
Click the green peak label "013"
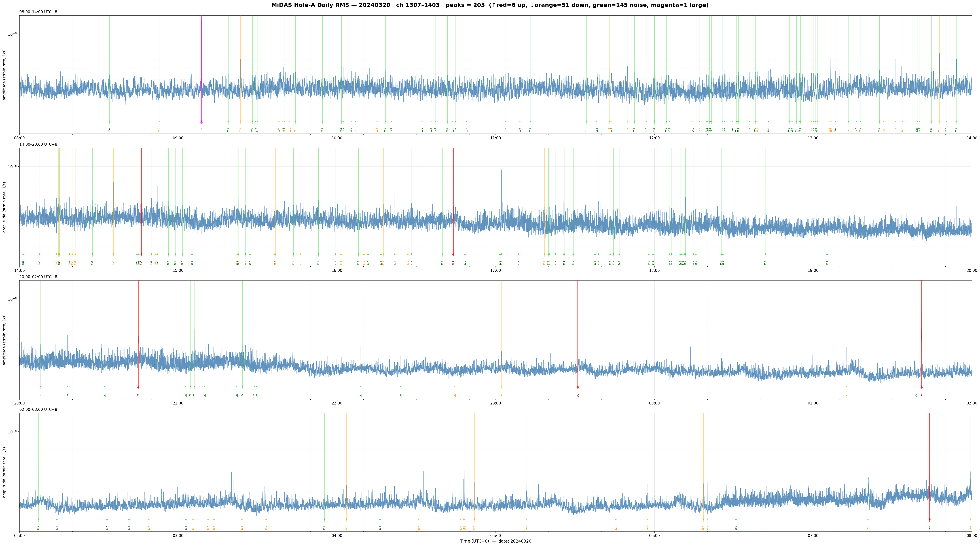pyautogui.click(x=322, y=130)
